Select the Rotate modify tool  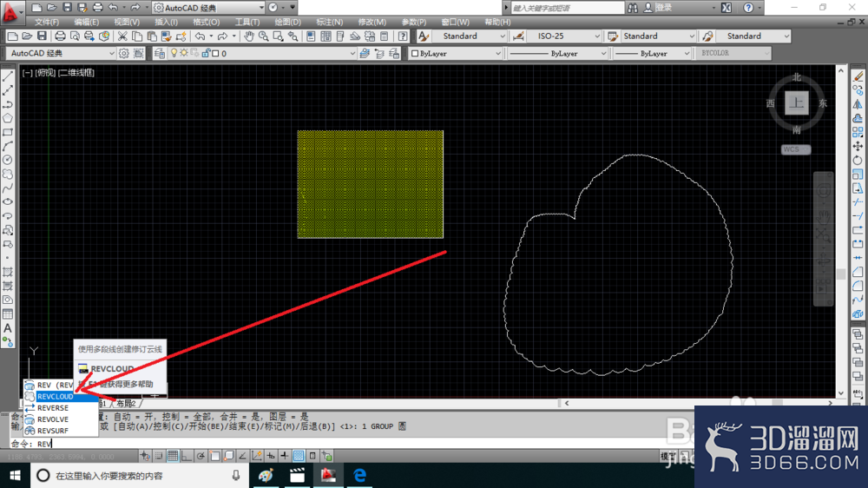tap(858, 160)
